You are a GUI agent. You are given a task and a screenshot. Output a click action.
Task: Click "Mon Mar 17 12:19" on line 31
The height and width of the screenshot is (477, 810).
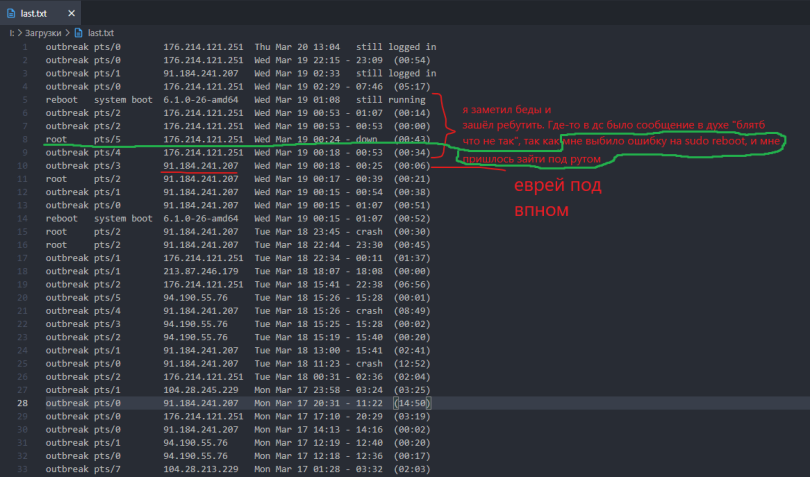click(297, 443)
